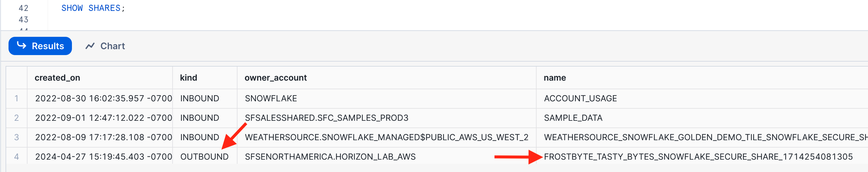Select row number 1 in results
Image resolution: width=868 pixels, height=172 pixels.
point(16,98)
